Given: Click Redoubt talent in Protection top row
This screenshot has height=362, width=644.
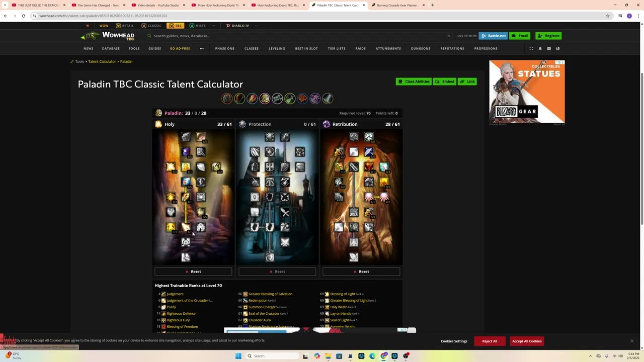Looking at the screenshot, I should click(x=285, y=137).
